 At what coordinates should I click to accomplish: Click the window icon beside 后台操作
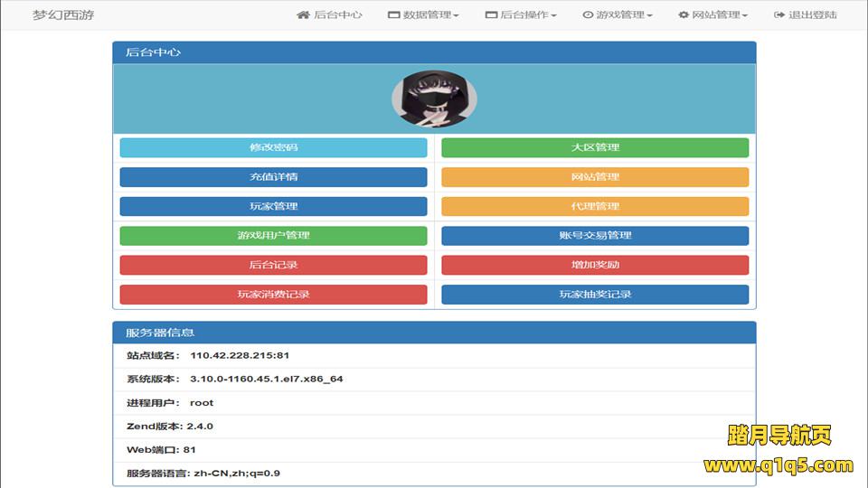[491, 15]
